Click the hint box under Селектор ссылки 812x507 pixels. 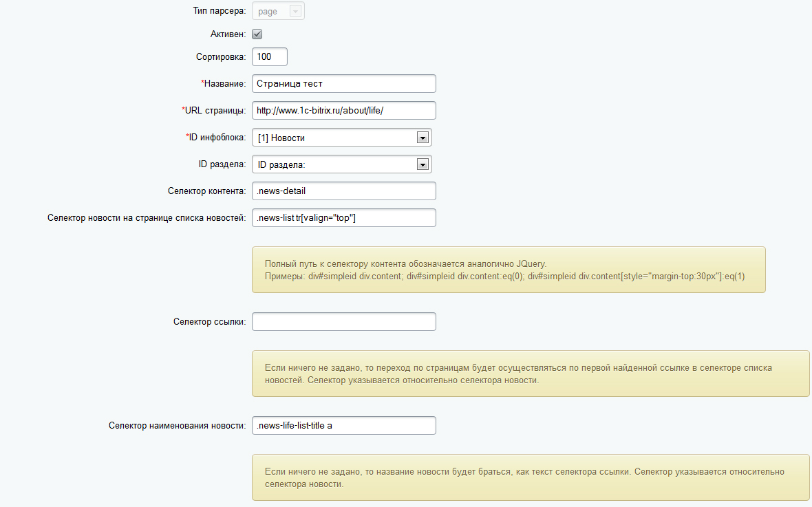pyautogui.click(x=531, y=374)
